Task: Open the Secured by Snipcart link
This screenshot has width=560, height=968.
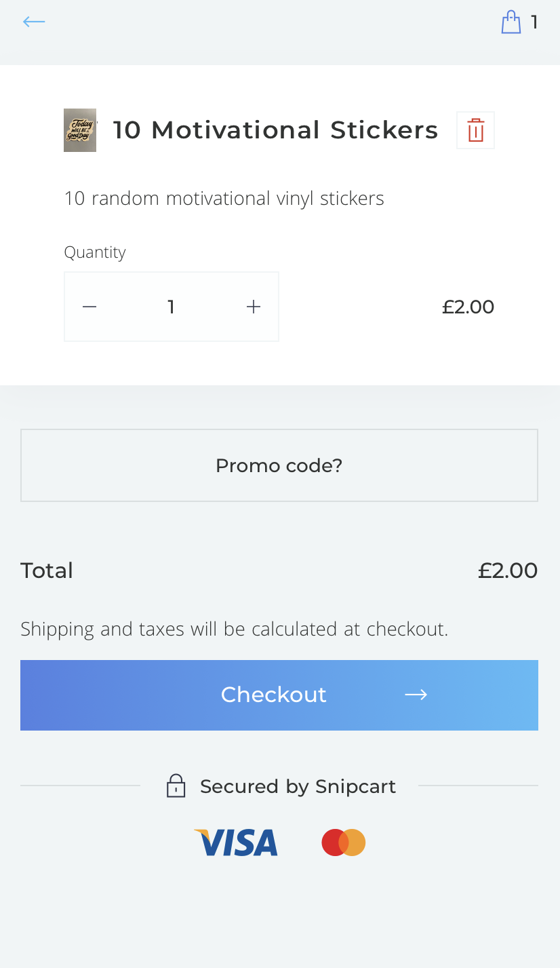Action: tap(298, 786)
